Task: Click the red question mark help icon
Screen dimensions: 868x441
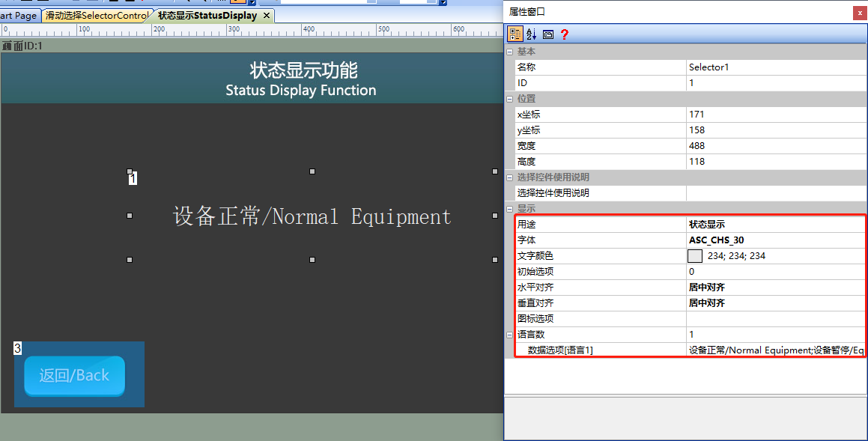Action: [x=564, y=34]
